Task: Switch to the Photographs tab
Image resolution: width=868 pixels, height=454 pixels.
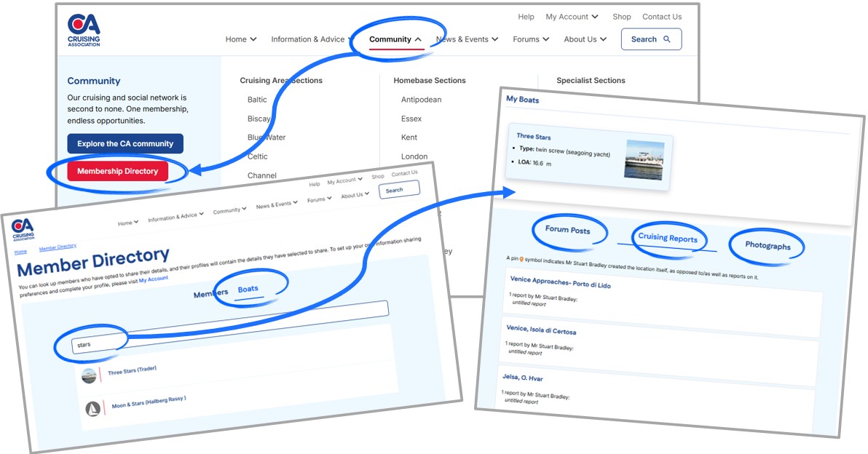Action: point(768,245)
